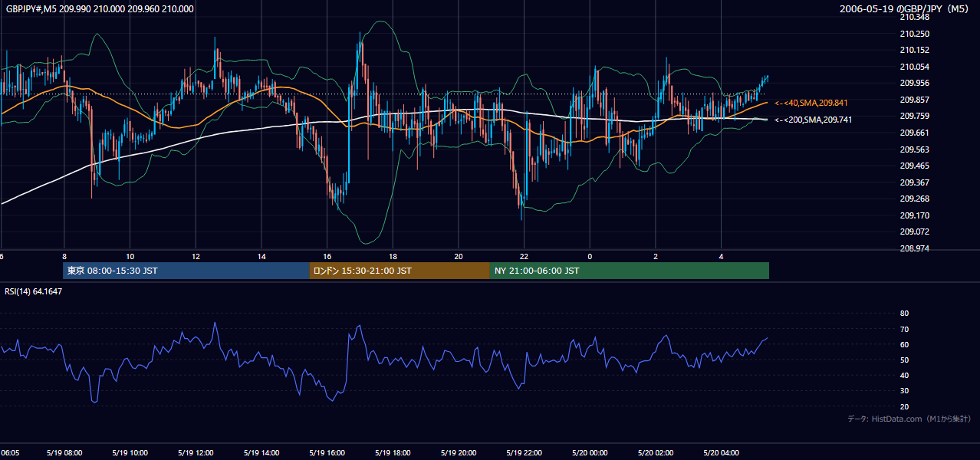The image size is (980, 460).
Task: Click price axis value 209.563
Action: coord(914,149)
